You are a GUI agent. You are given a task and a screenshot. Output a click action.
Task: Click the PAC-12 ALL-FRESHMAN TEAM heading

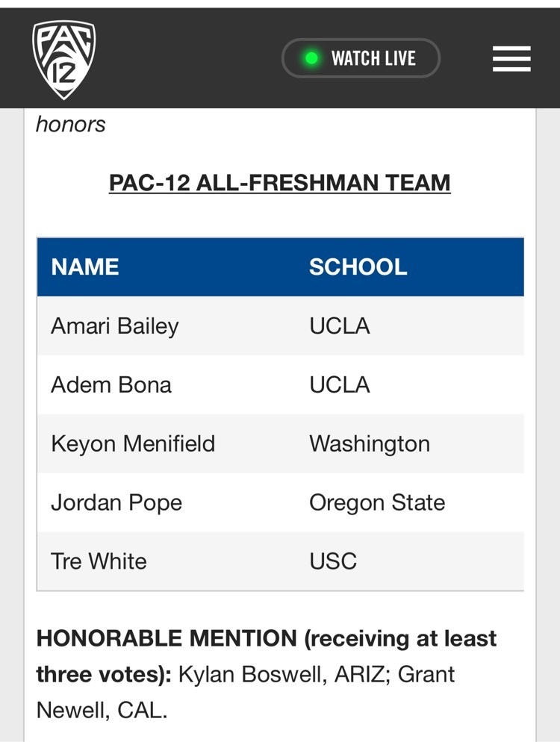coord(279,183)
